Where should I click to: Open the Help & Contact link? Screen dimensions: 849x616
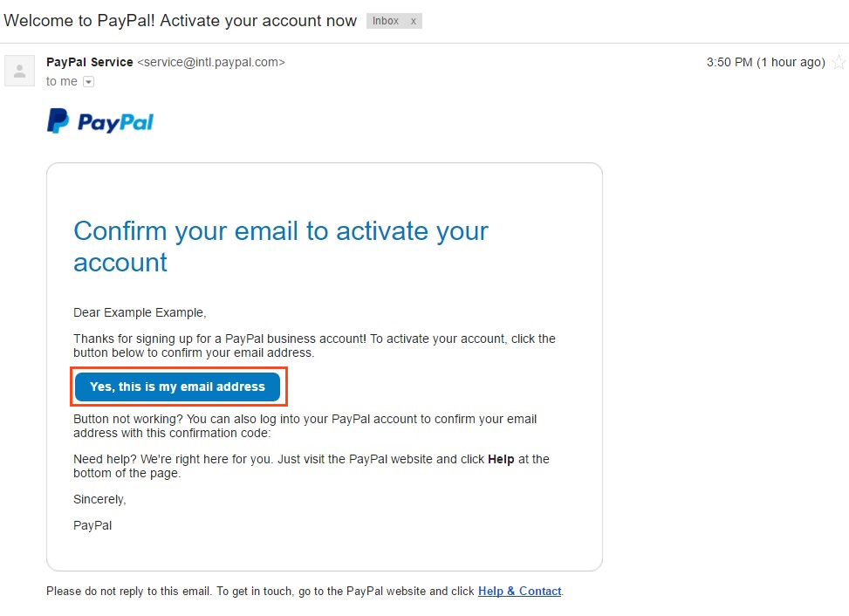point(519,591)
